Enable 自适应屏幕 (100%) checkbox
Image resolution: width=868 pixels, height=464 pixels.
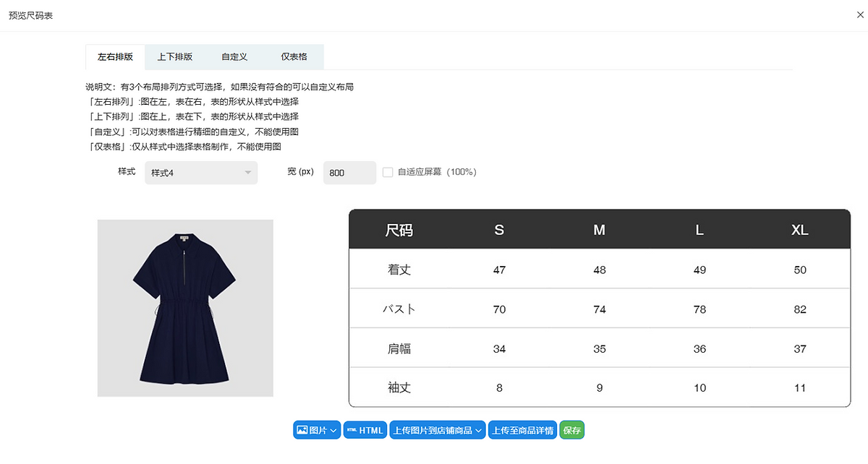388,172
